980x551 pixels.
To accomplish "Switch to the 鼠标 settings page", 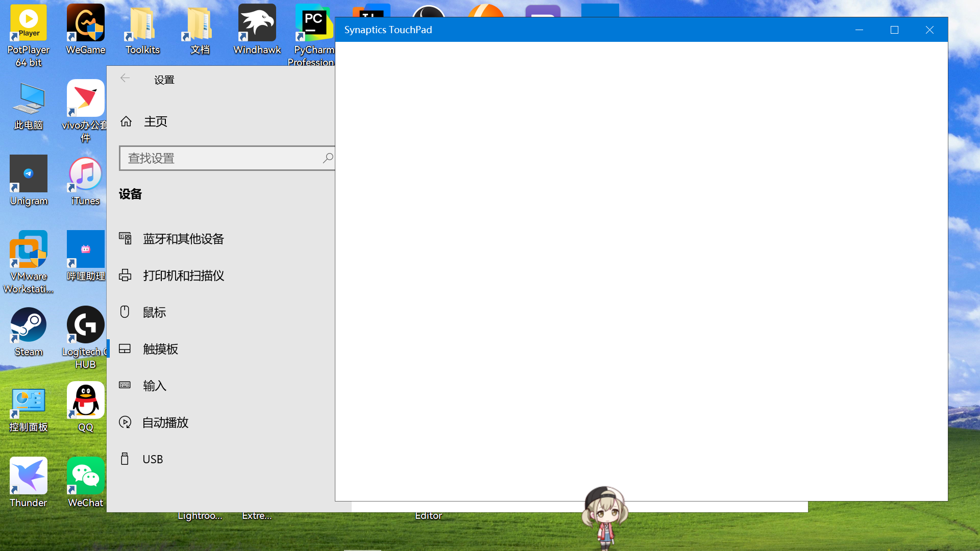I will 220,312.
